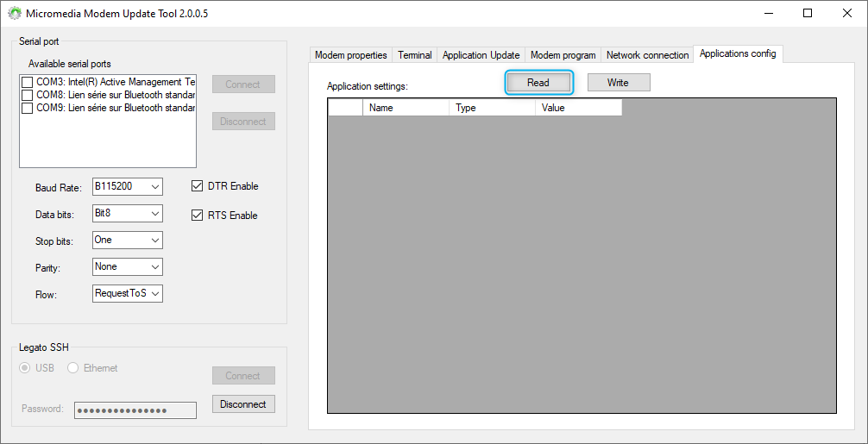Select the Modem program tab

[x=563, y=55]
